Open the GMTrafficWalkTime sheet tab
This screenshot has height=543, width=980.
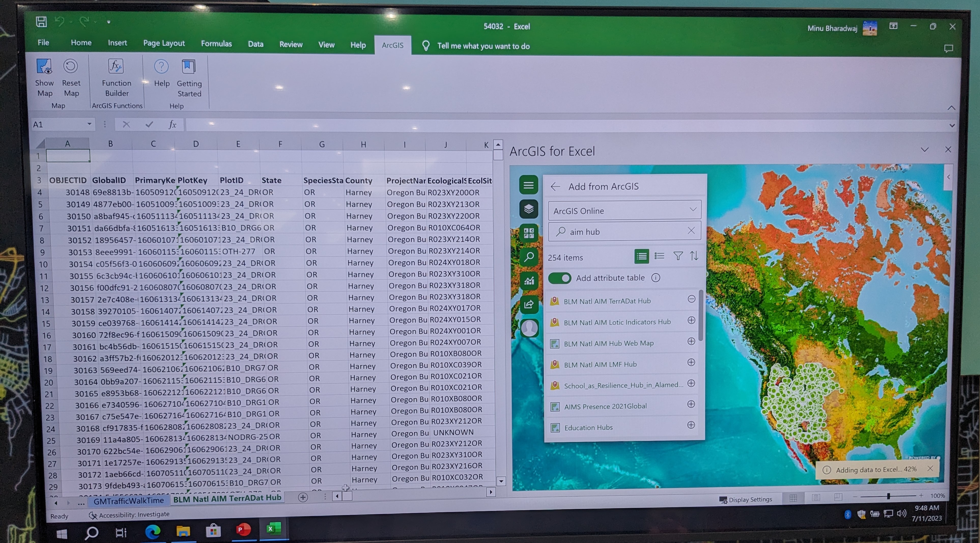coord(128,501)
